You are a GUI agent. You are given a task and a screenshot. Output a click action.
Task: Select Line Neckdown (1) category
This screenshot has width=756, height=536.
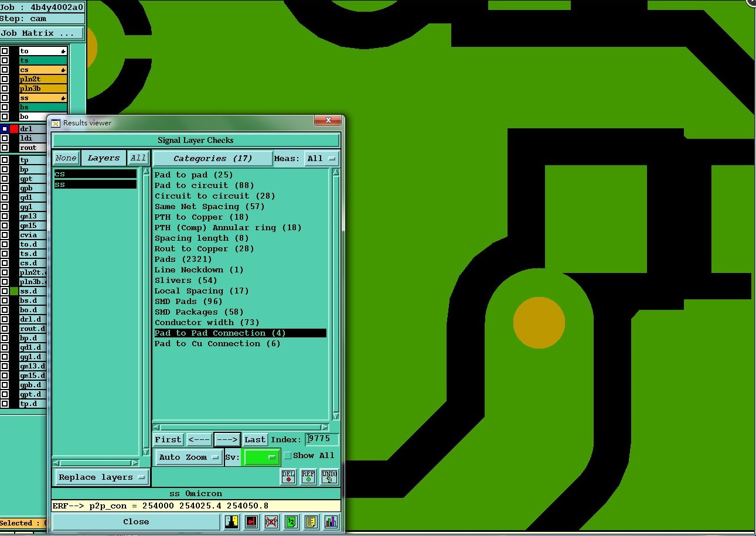pos(199,269)
